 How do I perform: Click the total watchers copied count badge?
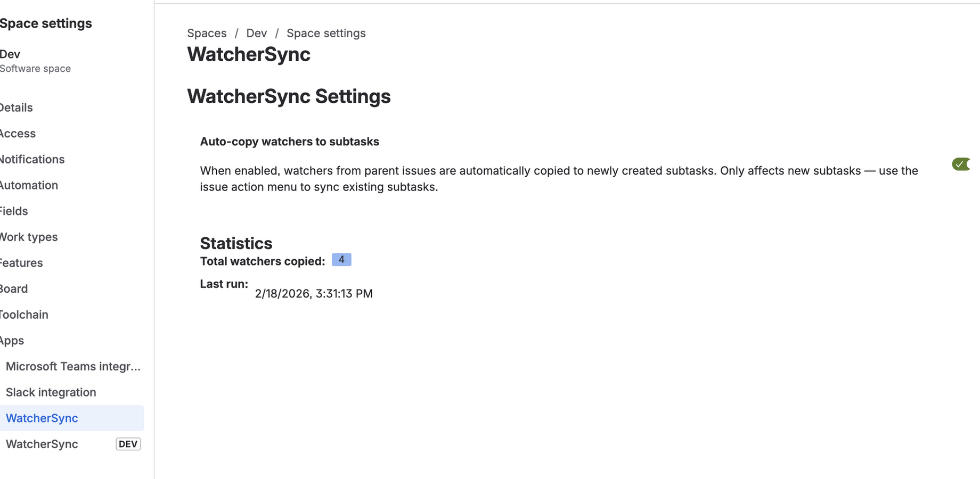pyautogui.click(x=341, y=260)
